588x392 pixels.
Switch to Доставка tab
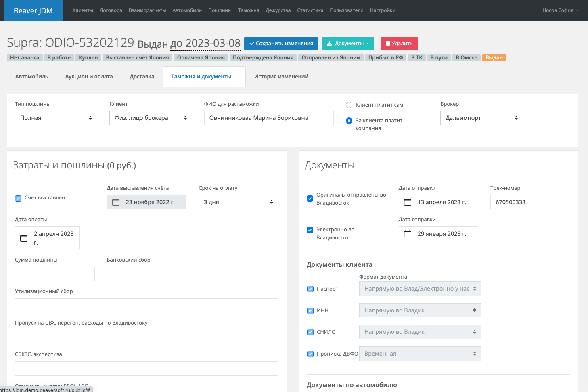click(x=142, y=77)
